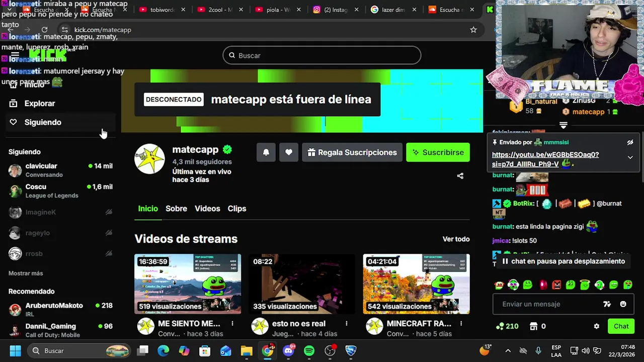This screenshot has width=644, height=362.
Task: Switch to the Videos tab
Action: pyautogui.click(x=207, y=208)
